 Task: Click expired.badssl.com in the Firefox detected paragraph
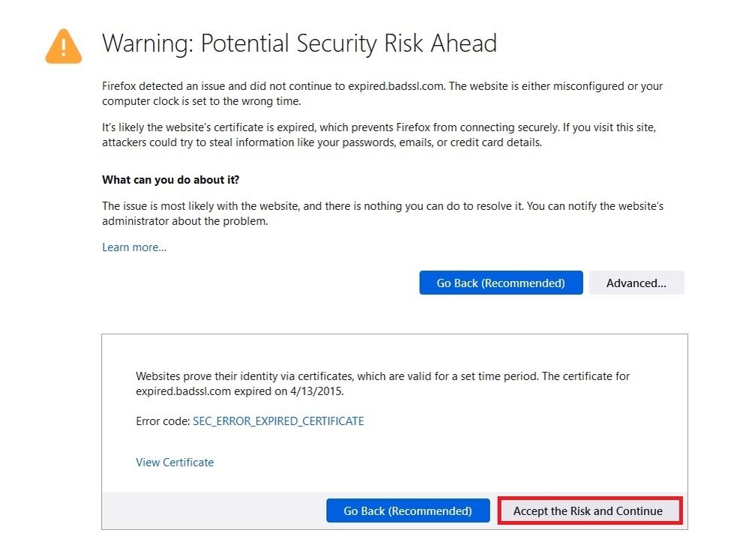pos(396,86)
